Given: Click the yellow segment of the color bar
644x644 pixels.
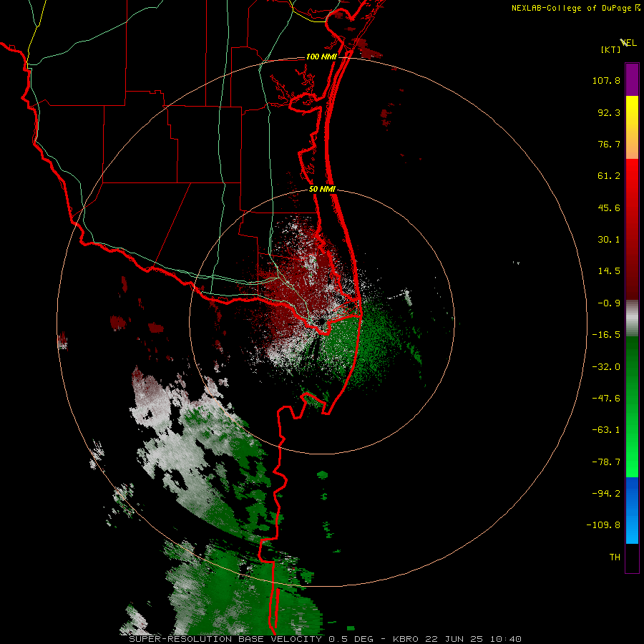Looking at the screenshot, I should [632, 112].
